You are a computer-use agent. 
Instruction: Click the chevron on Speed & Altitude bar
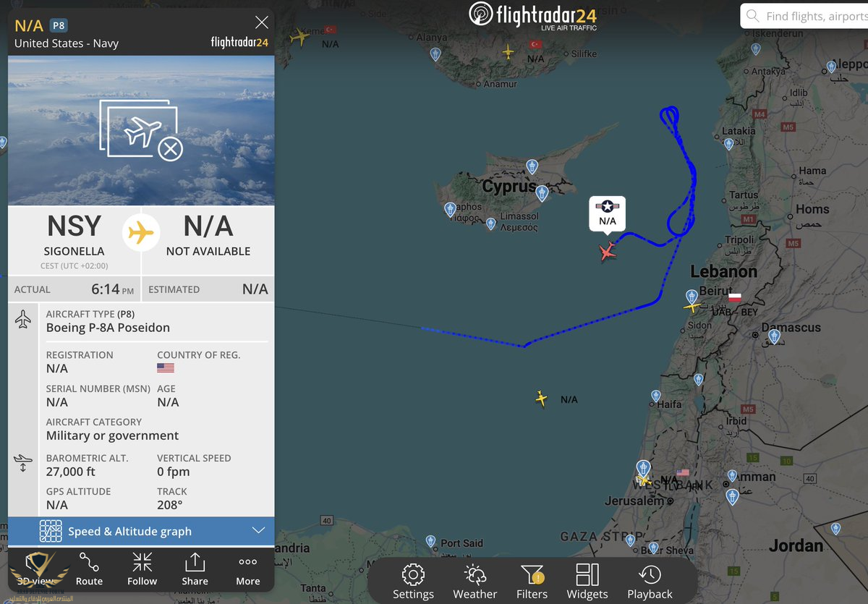tap(258, 531)
